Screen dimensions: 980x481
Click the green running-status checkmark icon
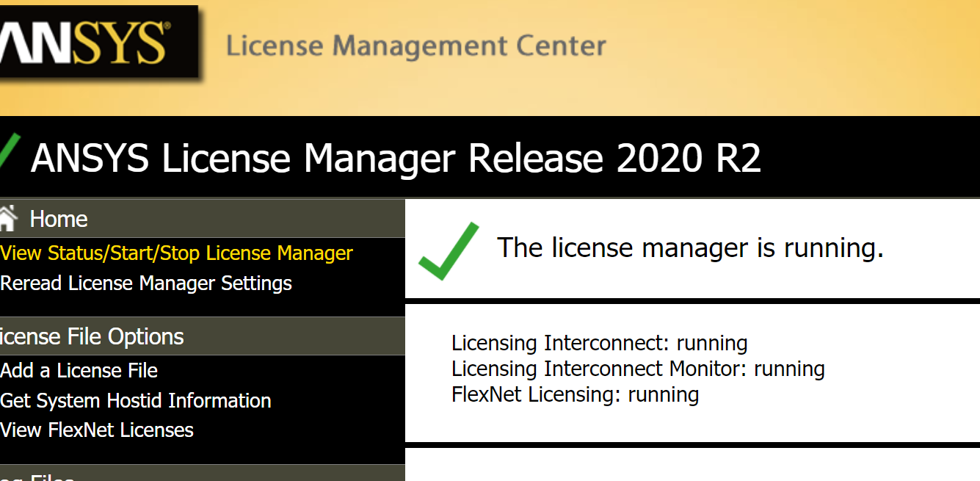pos(449,251)
